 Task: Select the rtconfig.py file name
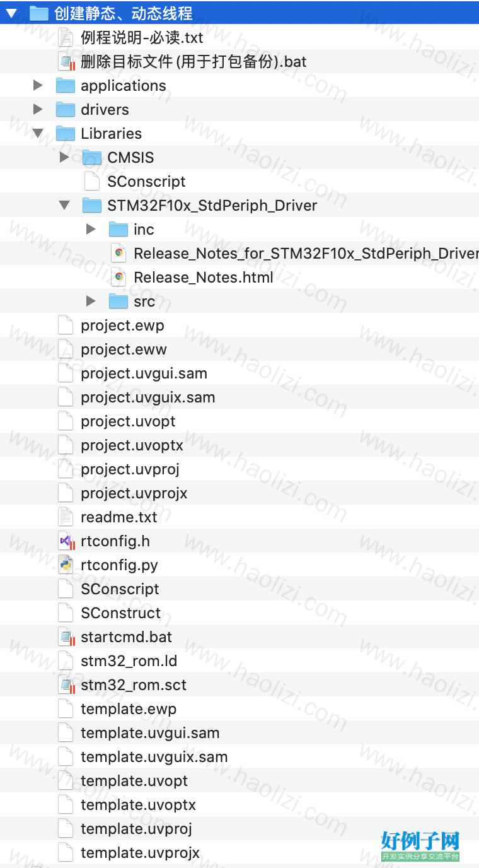coord(119,565)
